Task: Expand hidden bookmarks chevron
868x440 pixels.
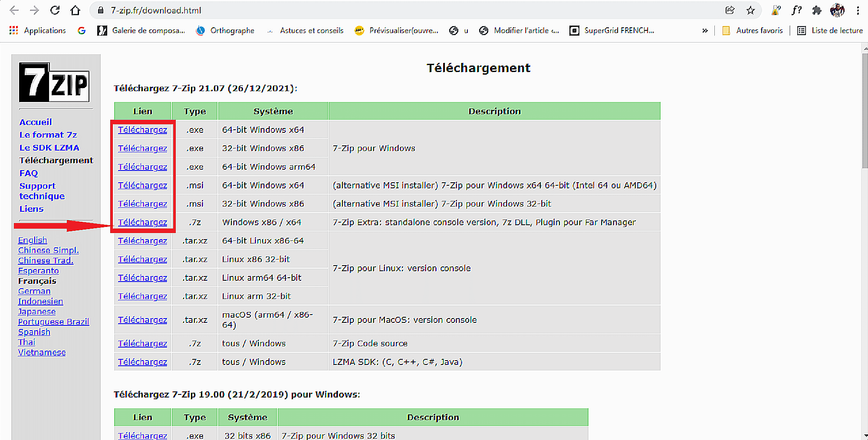Action: [x=705, y=30]
